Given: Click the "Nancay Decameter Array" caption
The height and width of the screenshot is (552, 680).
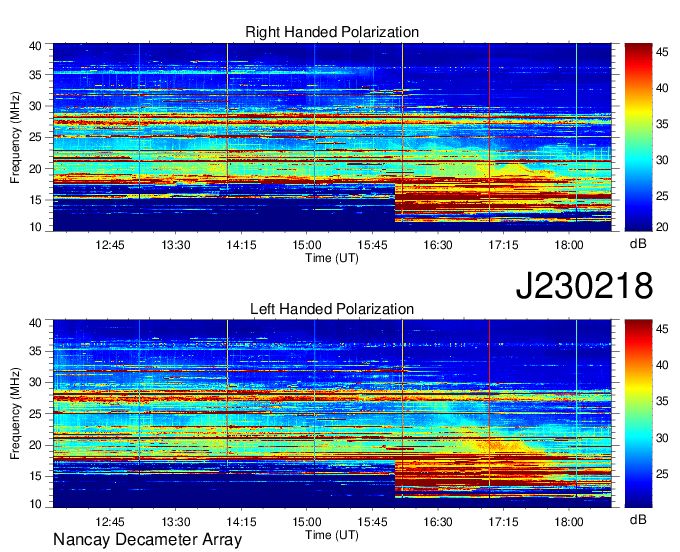Looking at the screenshot, I should point(147,539).
